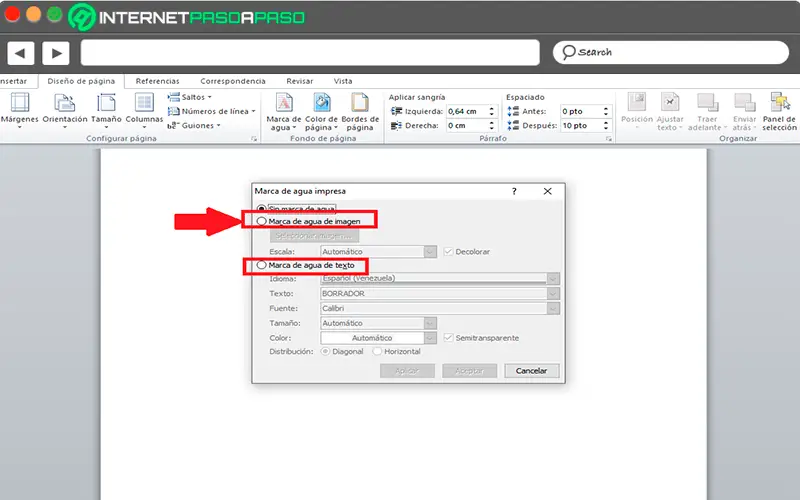Adjust the Antes spacing stepper
Viewport: 800px width, 500px height.
pyautogui.click(x=606, y=111)
